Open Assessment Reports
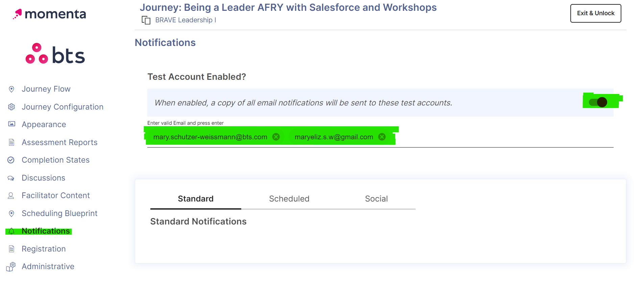The width and height of the screenshot is (644, 284). click(59, 142)
